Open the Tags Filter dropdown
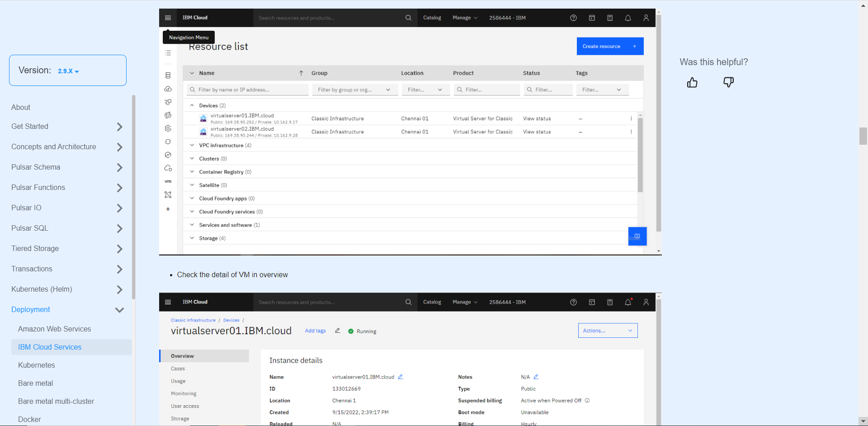Viewport: 868px width, 426px height. (603, 90)
